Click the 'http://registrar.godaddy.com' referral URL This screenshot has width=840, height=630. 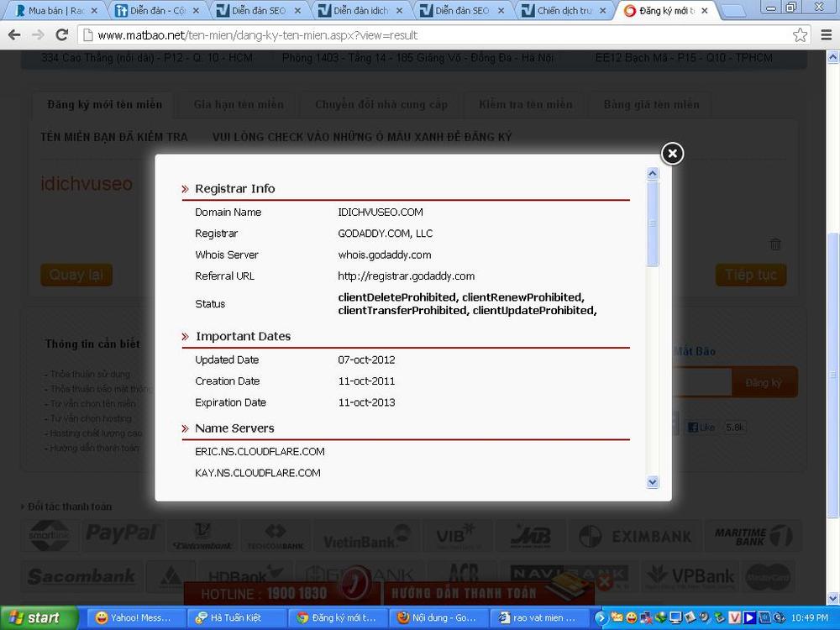[406, 276]
